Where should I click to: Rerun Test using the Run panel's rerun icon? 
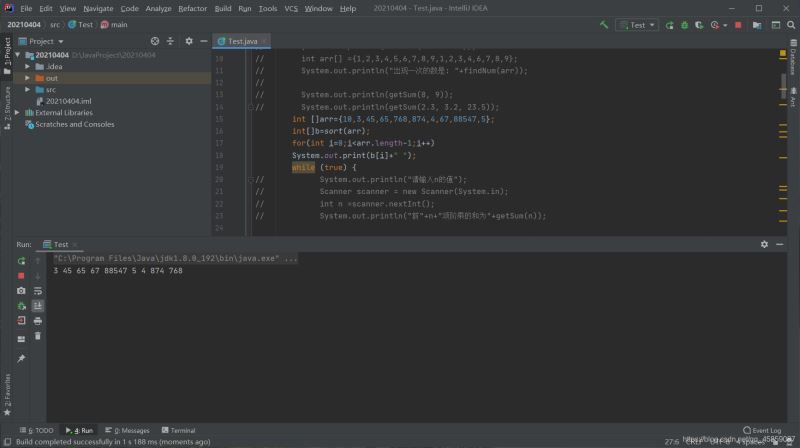(21, 260)
